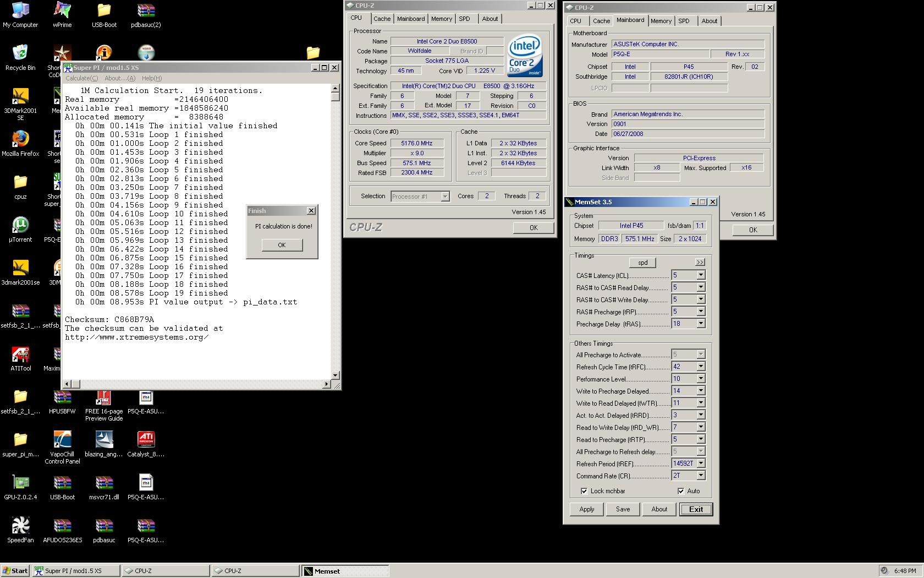Open the cpuz folder icon
This screenshot has width=924, height=578.
coord(20,187)
